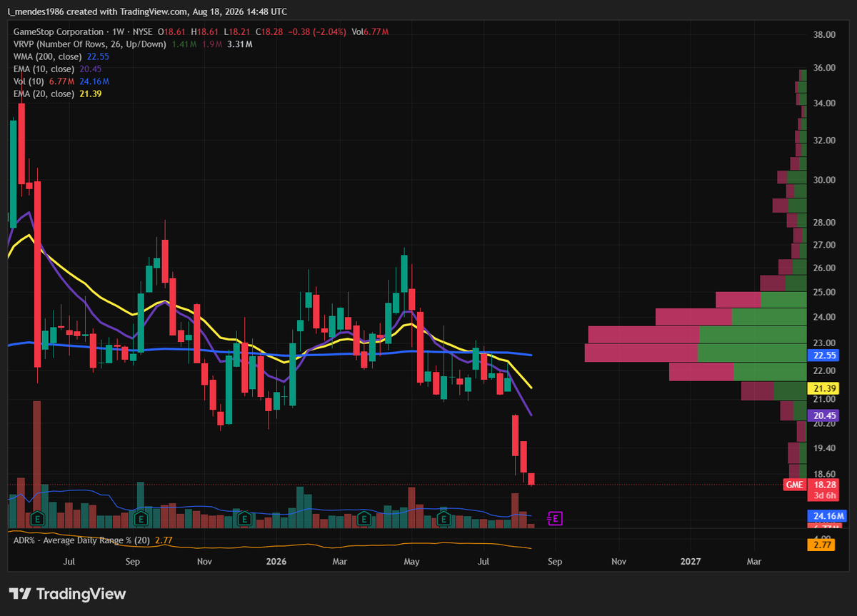Click the 2027 time axis label
The image size is (857, 616).
[691, 562]
